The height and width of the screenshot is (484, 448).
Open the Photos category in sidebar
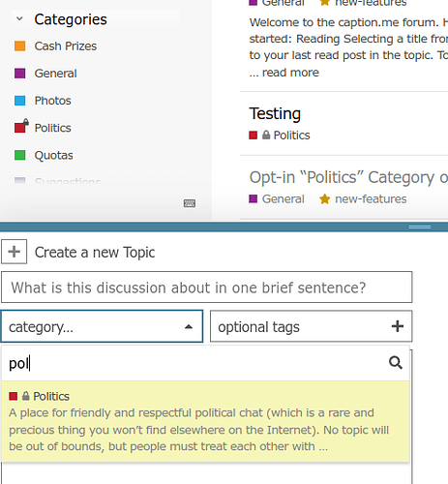click(52, 101)
